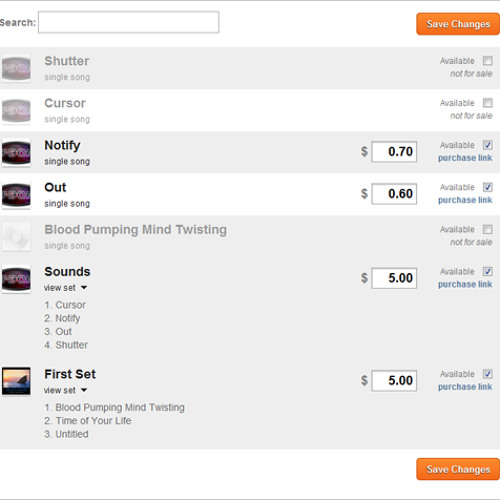500x500 pixels.
Task: Collapse the First Set view set arrow
Action: point(84,390)
